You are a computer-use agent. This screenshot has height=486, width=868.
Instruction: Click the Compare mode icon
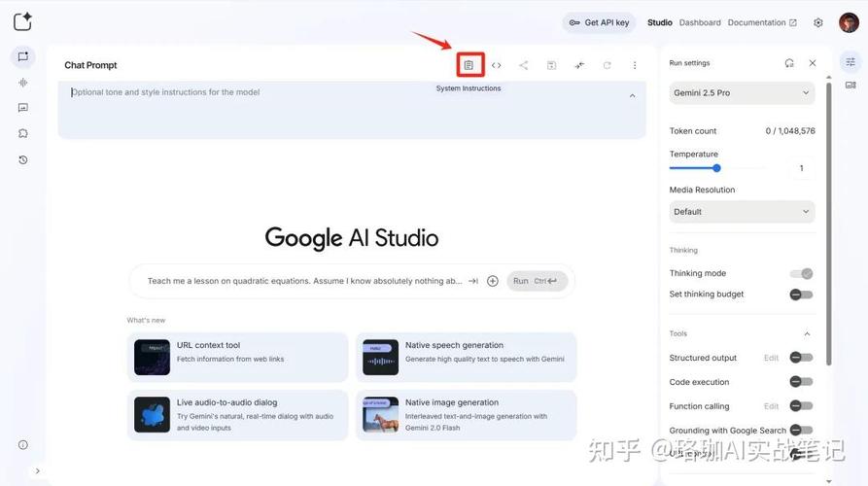tap(579, 65)
